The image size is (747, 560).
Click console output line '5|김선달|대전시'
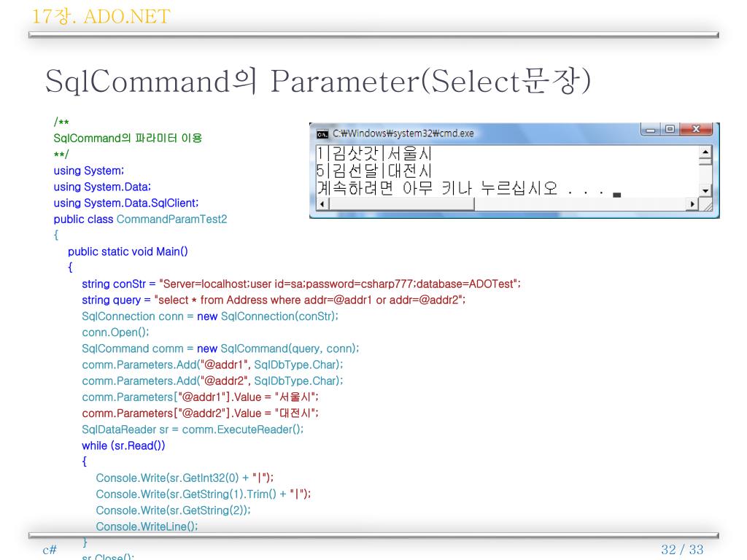coord(374,171)
